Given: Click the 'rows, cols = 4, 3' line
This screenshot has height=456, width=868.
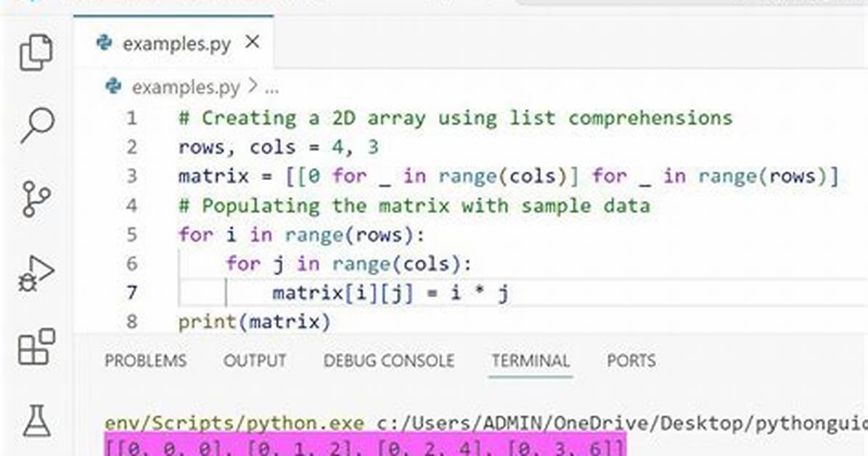Looking at the screenshot, I should pyautogui.click(x=279, y=147).
